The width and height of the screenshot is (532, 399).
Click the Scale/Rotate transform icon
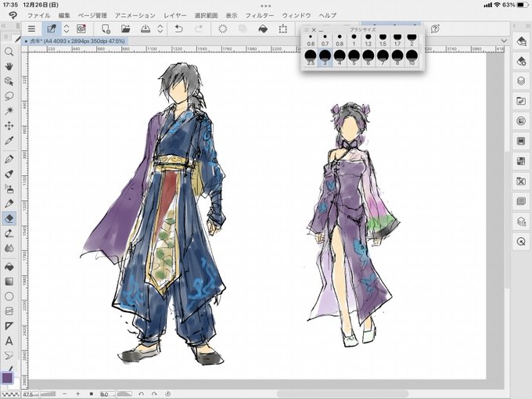[x=282, y=29]
